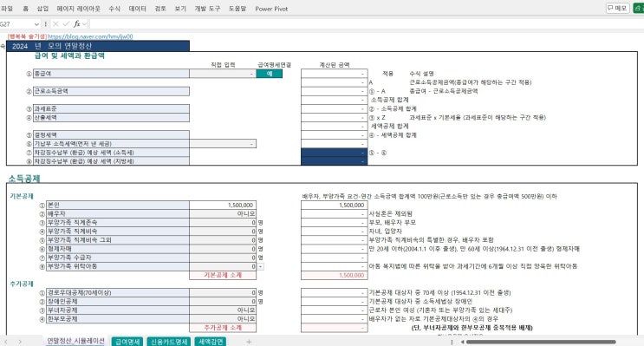The width and height of the screenshot is (644, 346).
Task: Select the teal 예 cell under 급여명세연결
Action: coord(270,74)
